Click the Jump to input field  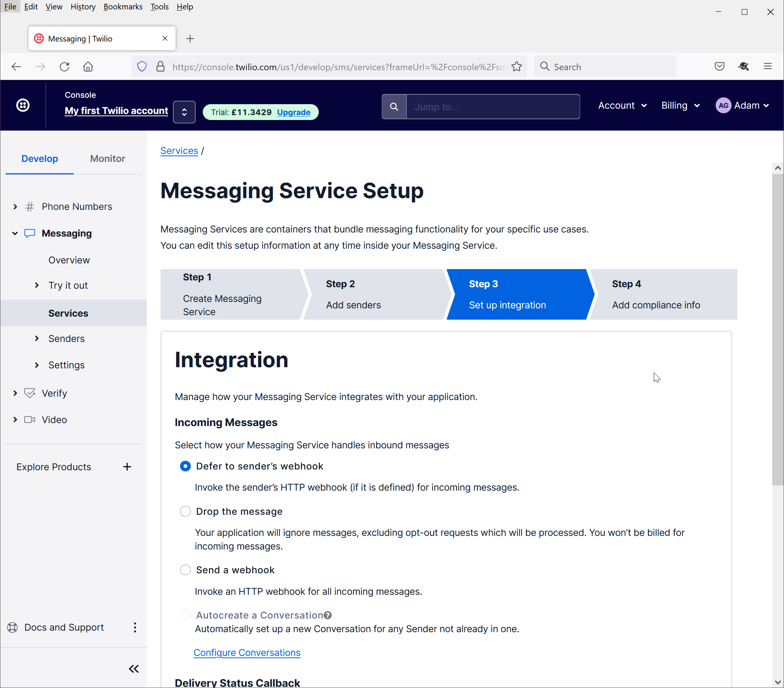[x=492, y=106]
